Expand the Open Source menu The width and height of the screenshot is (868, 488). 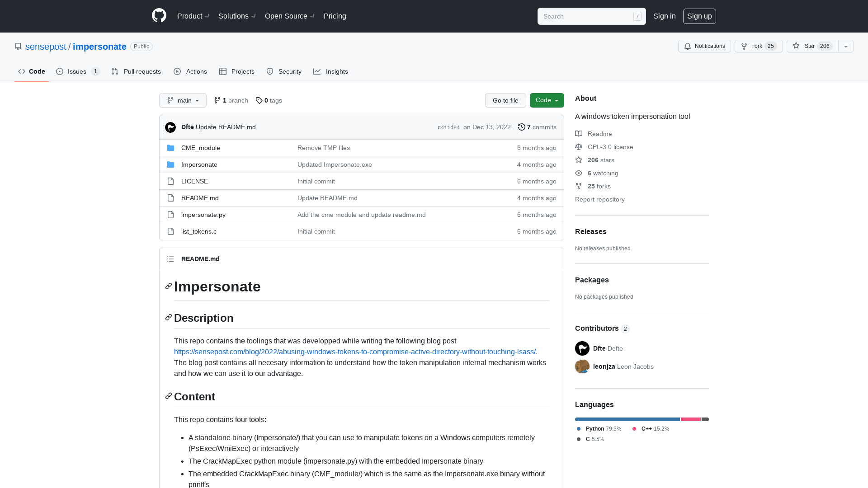tap(290, 16)
